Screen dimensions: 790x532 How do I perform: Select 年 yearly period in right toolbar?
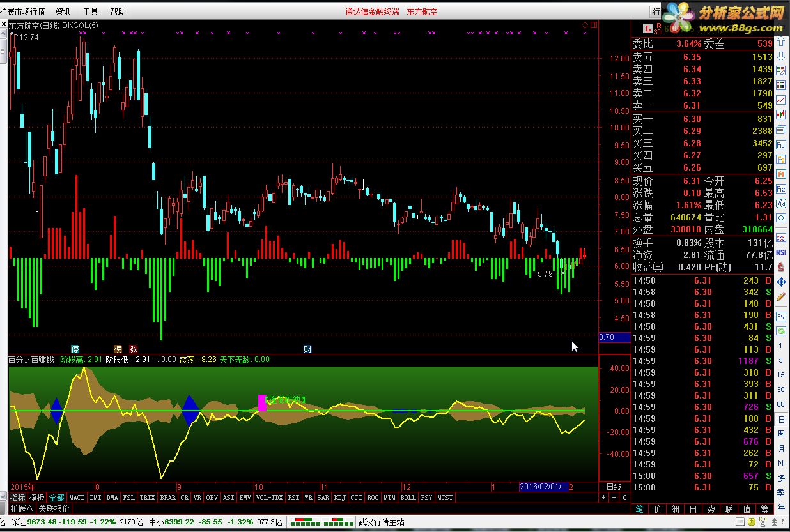pos(781,506)
